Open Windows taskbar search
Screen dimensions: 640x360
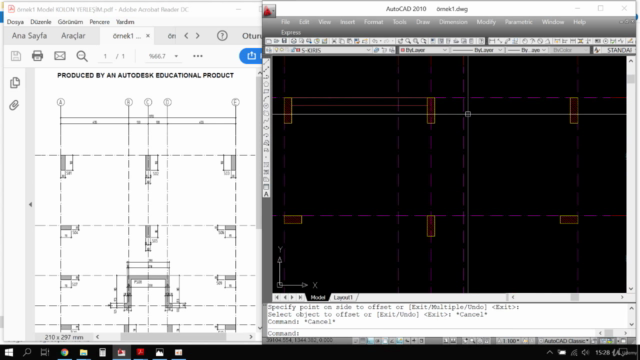pos(27,352)
